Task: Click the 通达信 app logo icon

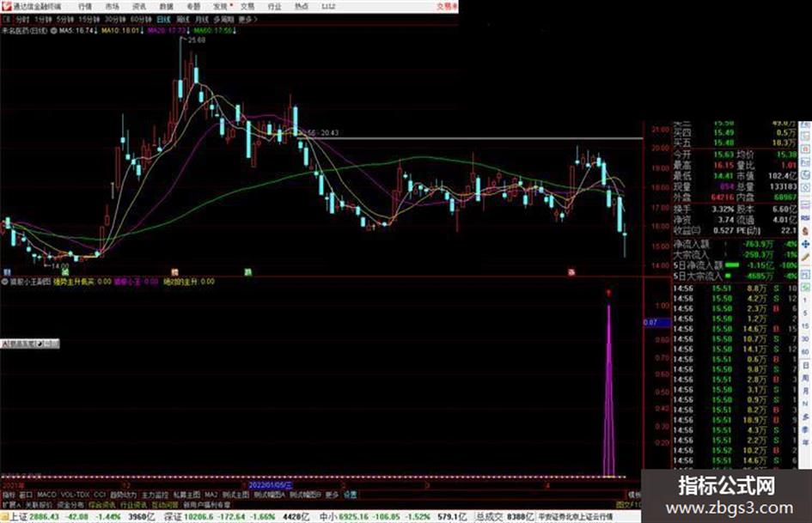Action: (x=6, y=6)
